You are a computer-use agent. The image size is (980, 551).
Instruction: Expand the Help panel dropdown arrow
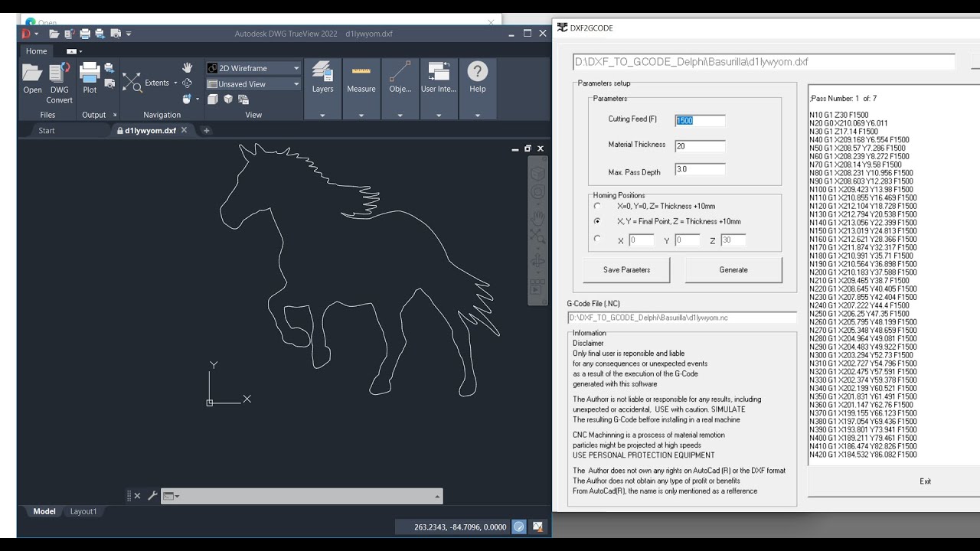(x=478, y=115)
